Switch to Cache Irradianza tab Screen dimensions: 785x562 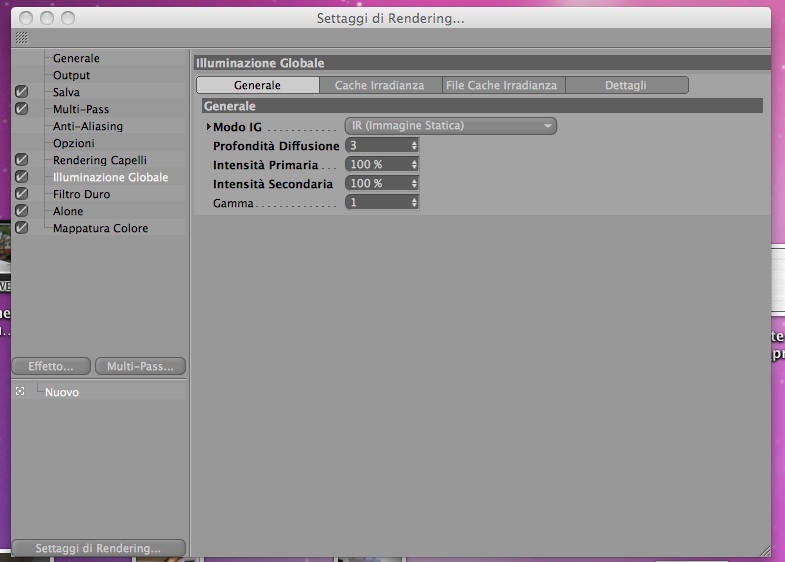click(380, 85)
